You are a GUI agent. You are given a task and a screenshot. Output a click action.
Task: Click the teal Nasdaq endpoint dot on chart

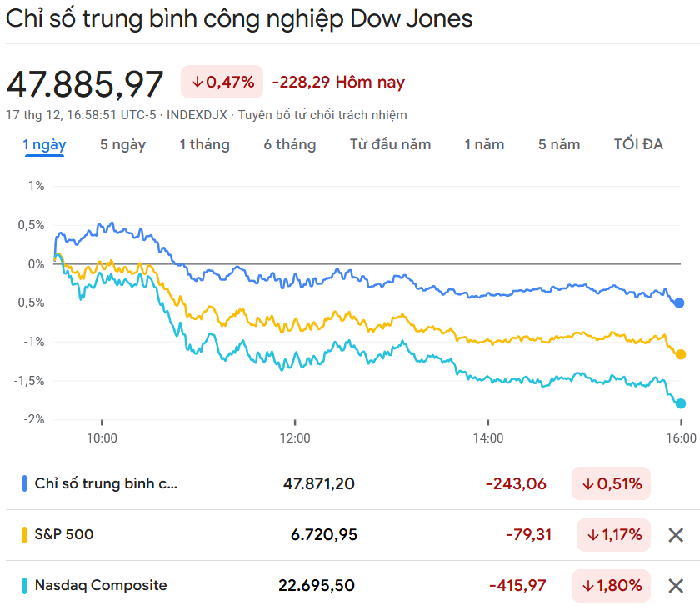(x=680, y=403)
